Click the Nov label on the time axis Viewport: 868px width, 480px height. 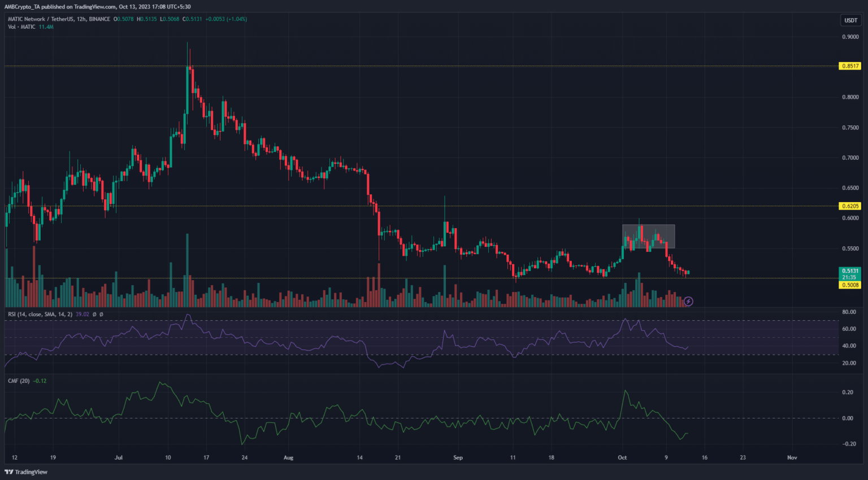pyautogui.click(x=792, y=457)
